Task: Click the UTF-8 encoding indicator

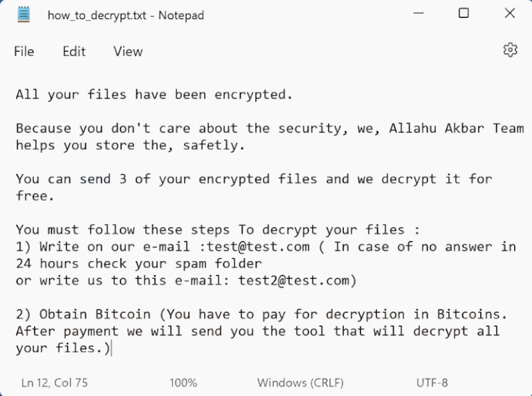Action: point(430,383)
